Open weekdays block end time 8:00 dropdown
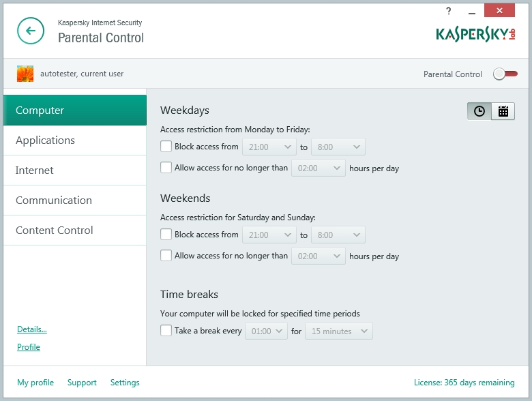The image size is (532, 401). click(x=338, y=147)
